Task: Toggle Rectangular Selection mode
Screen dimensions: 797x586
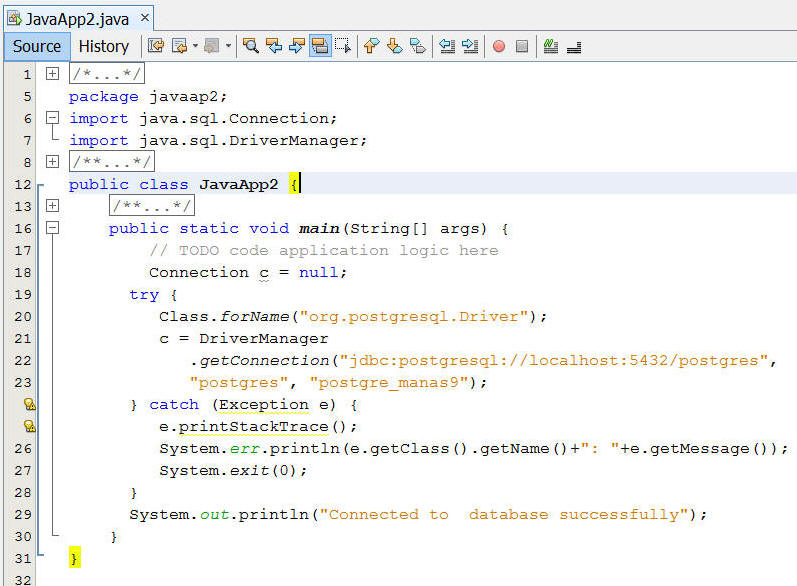Action: [x=343, y=46]
